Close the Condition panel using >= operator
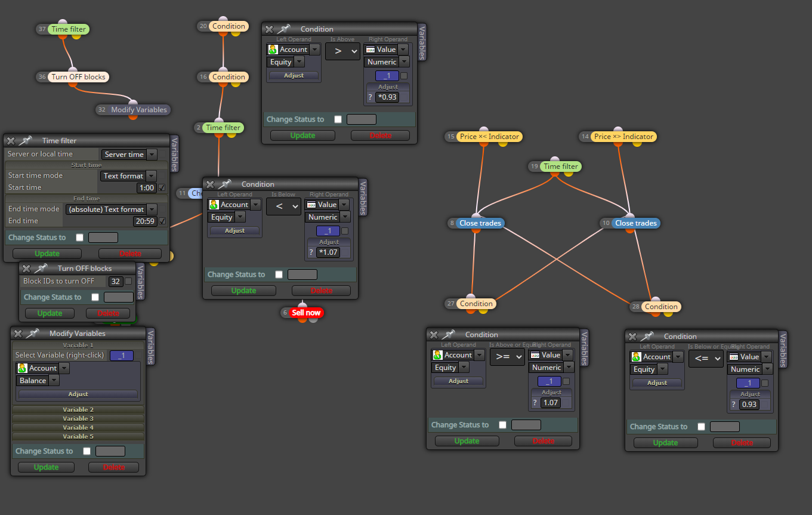 coord(433,335)
